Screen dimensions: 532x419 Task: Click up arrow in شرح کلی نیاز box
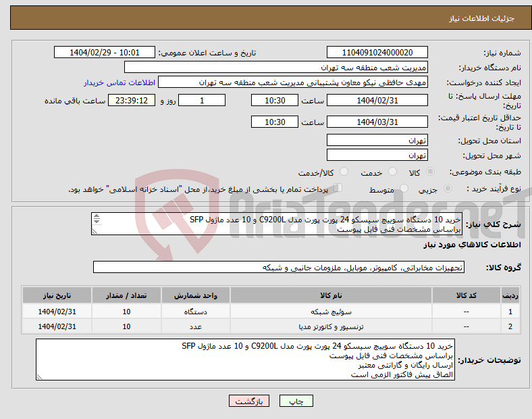[97, 216]
